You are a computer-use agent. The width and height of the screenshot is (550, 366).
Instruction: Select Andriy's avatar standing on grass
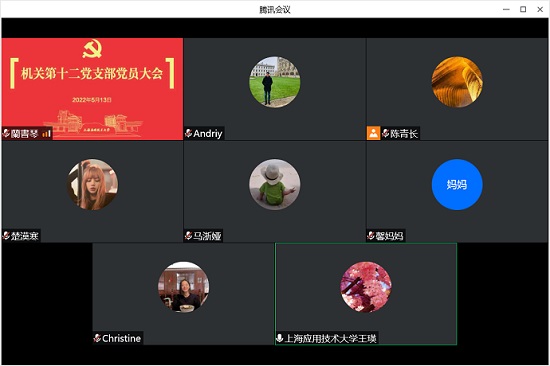275,82
